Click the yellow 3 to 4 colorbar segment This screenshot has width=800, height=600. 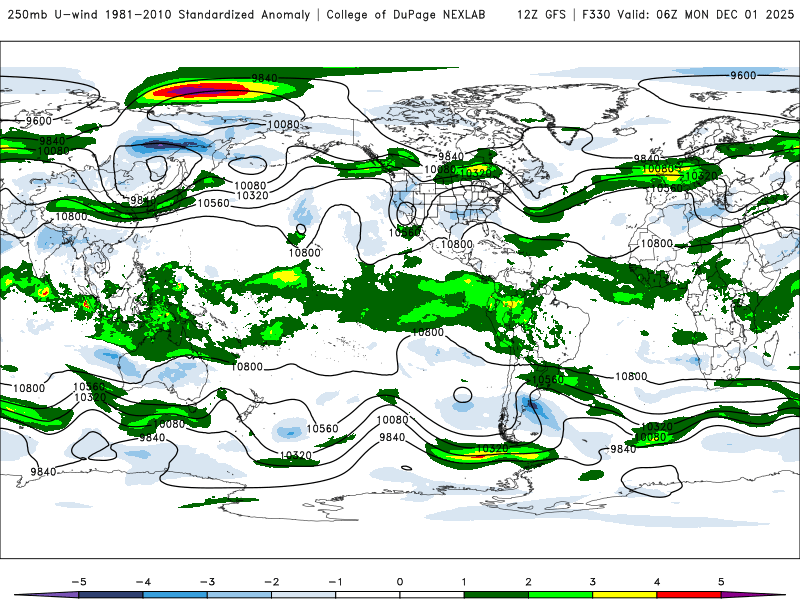click(x=624, y=595)
